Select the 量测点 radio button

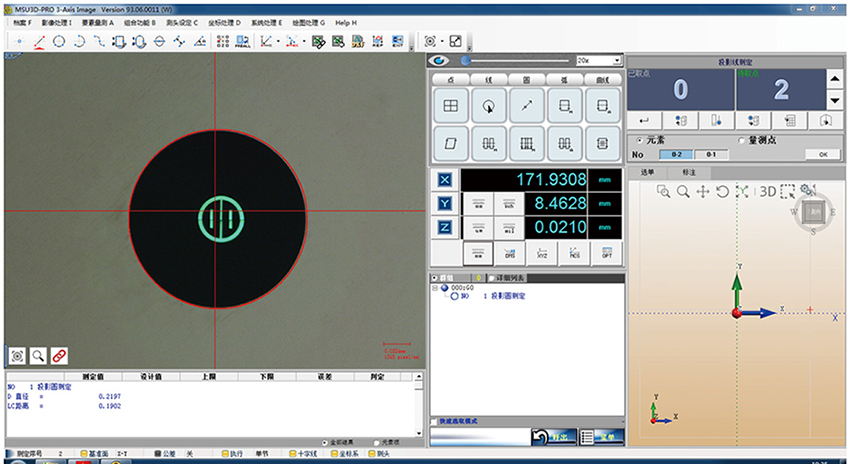[x=740, y=140]
